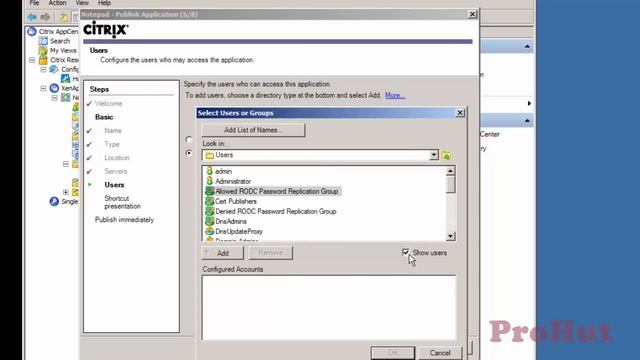The image size is (640, 360).
Task: Collapse the second section in right Actions pane
Action: click(527, 121)
